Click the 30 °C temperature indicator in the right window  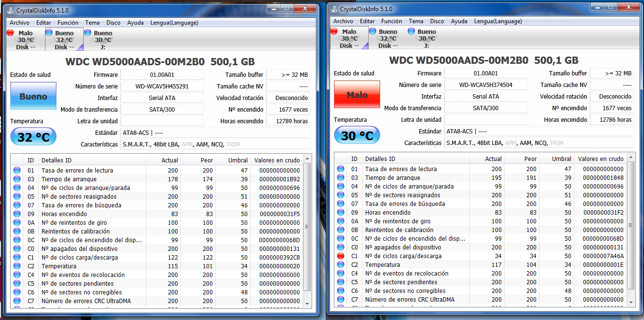point(357,135)
